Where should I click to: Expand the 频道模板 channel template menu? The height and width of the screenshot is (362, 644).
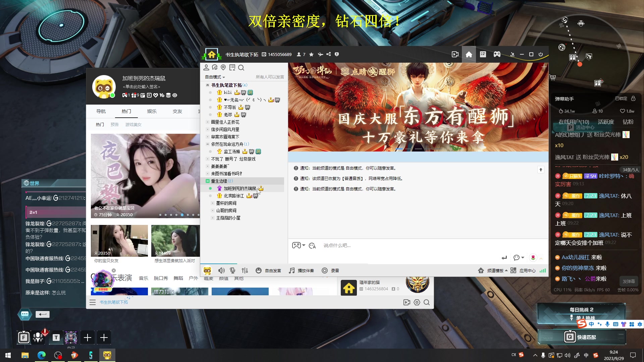(492, 270)
